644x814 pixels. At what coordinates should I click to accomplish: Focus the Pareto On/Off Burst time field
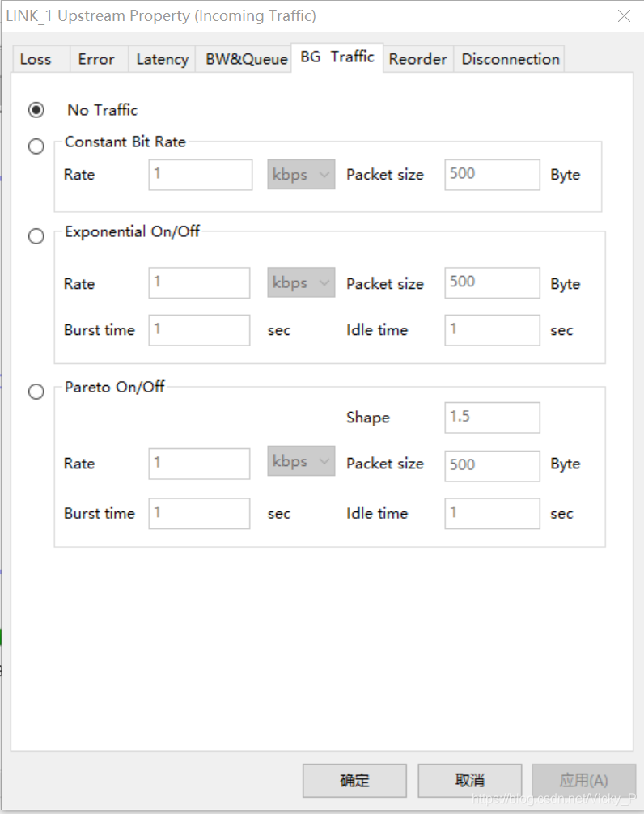pos(199,514)
